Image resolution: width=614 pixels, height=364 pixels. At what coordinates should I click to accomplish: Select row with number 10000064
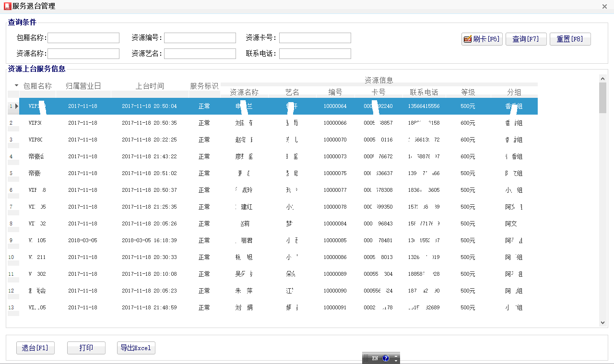(272, 106)
